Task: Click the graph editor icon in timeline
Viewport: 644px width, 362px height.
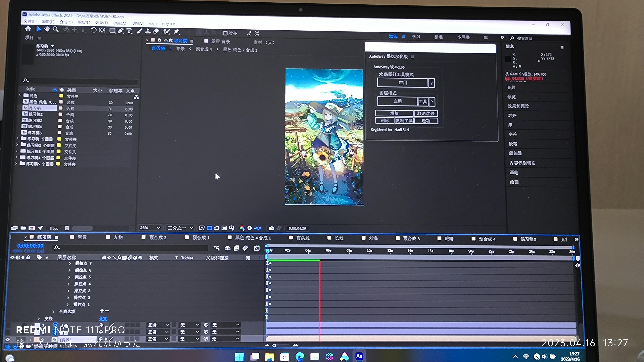Action: (x=256, y=248)
